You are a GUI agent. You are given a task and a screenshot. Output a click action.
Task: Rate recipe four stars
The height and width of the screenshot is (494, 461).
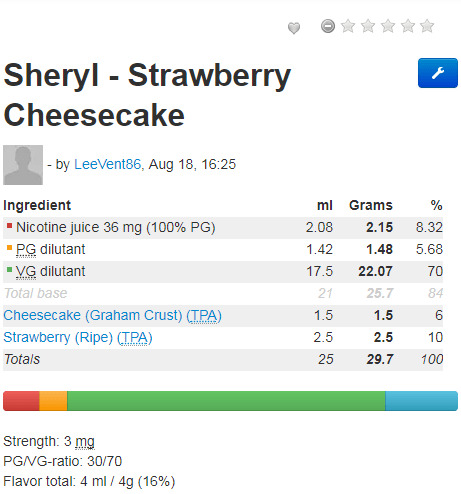point(408,26)
